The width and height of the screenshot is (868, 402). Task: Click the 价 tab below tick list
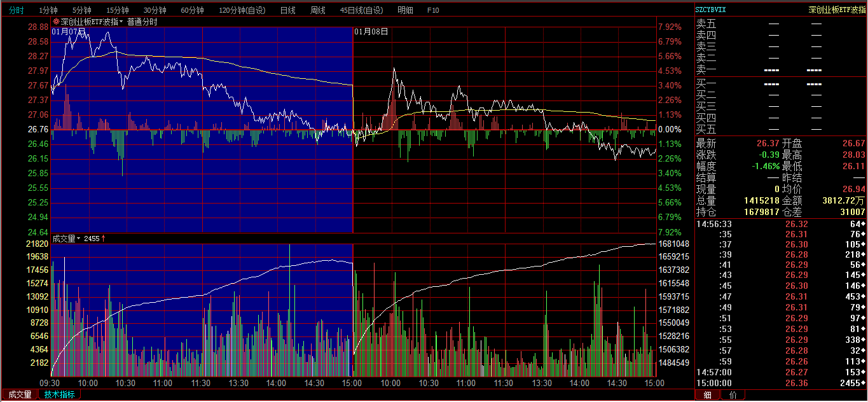pos(733,395)
